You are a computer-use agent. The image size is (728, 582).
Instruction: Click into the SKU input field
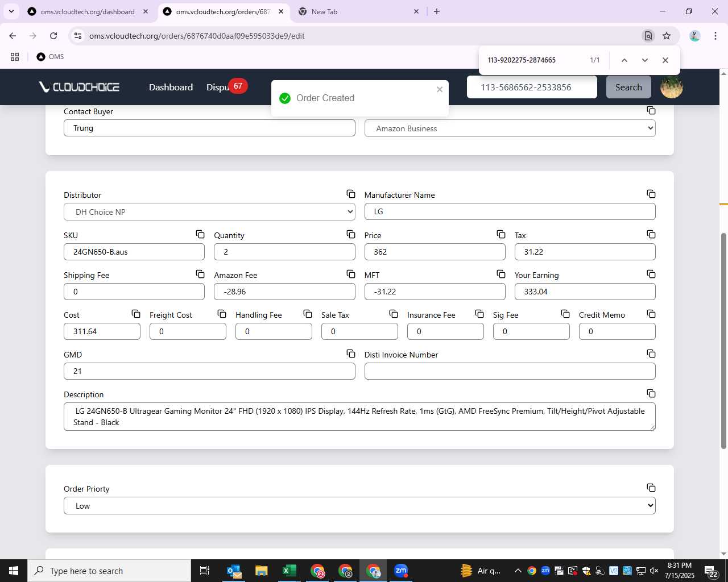pyautogui.click(x=134, y=252)
